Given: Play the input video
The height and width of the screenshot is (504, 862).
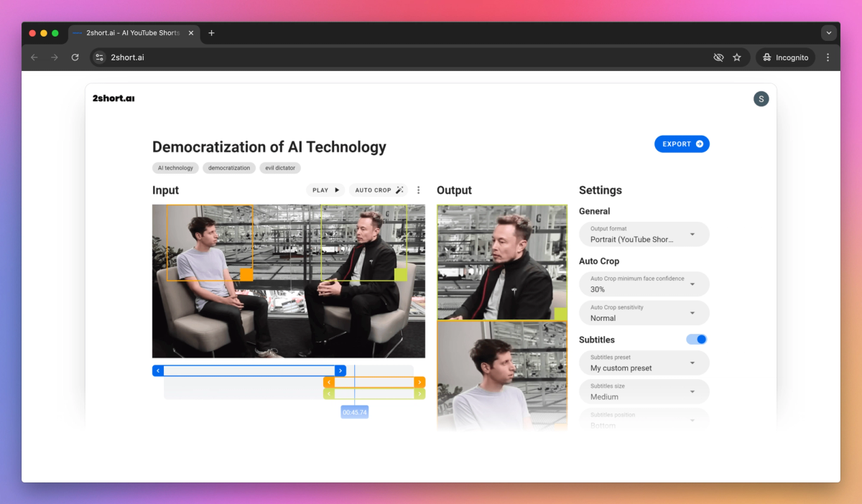Looking at the screenshot, I should pyautogui.click(x=326, y=190).
